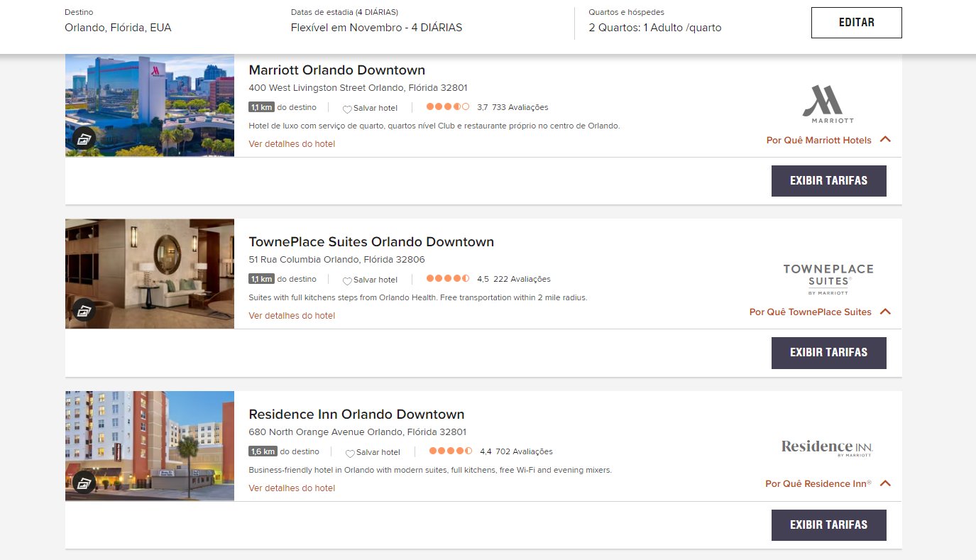Click the Hotel de luxo com serviço de quarto description

(434, 126)
